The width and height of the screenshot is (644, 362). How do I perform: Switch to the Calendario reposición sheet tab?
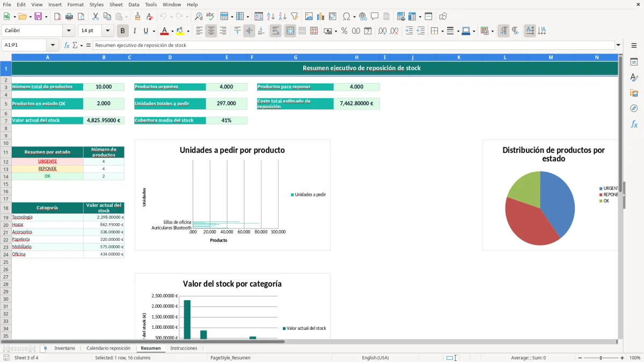click(x=108, y=348)
